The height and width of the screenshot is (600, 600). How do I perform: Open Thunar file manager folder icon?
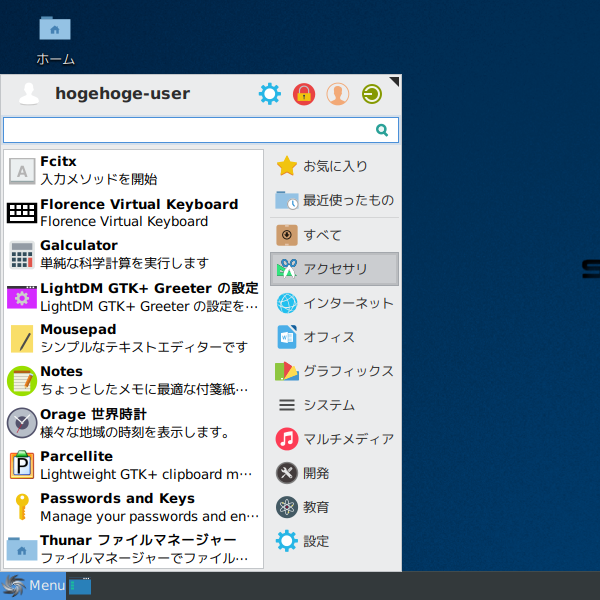(22, 549)
